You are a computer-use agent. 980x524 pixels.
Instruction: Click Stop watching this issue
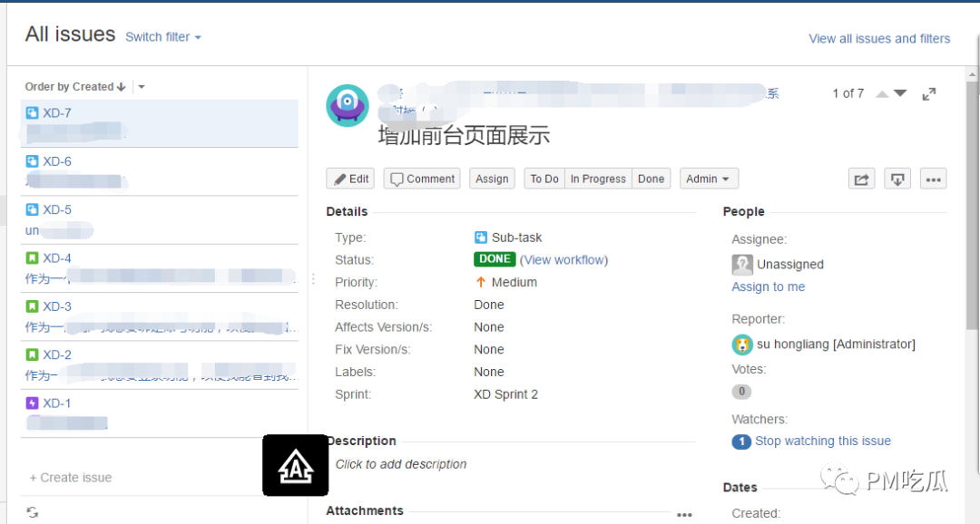click(x=822, y=441)
